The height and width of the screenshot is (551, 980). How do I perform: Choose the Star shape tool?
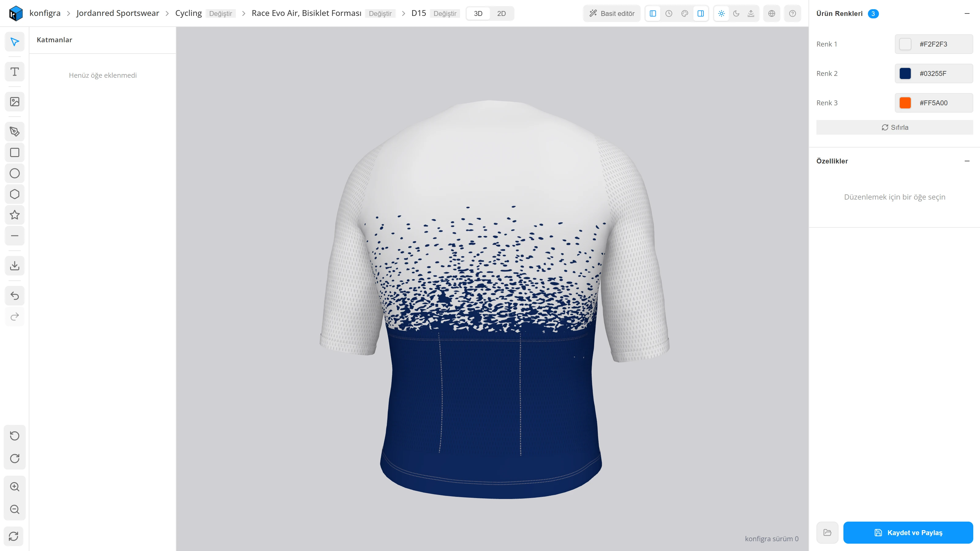click(x=14, y=215)
